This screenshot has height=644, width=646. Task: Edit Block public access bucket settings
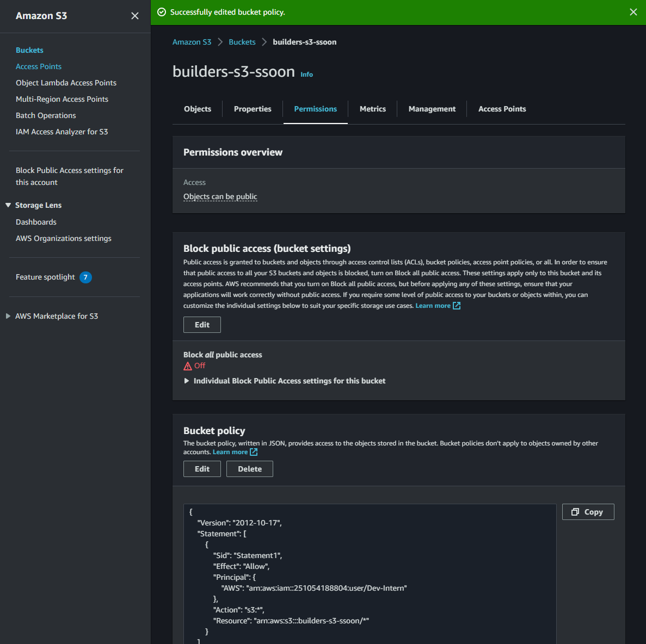click(202, 325)
